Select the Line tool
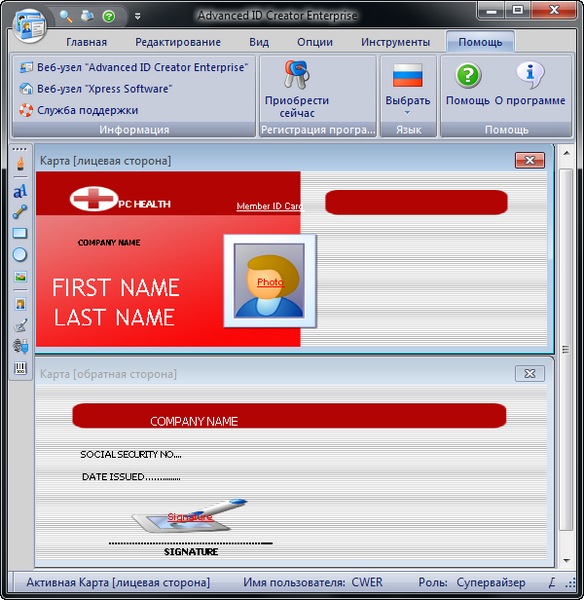 point(20,212)
